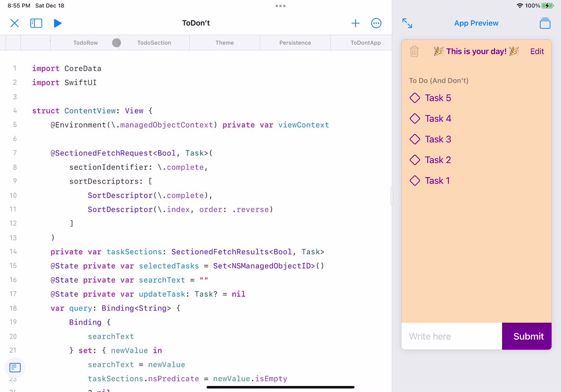Tap the purple Submit button
561x392 pixels.
(x=527, y=336)
